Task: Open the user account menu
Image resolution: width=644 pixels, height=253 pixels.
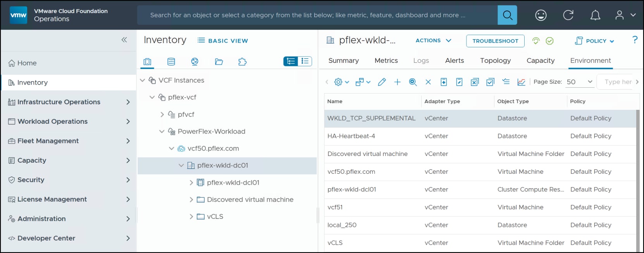Action: click(x=625, y=15)
